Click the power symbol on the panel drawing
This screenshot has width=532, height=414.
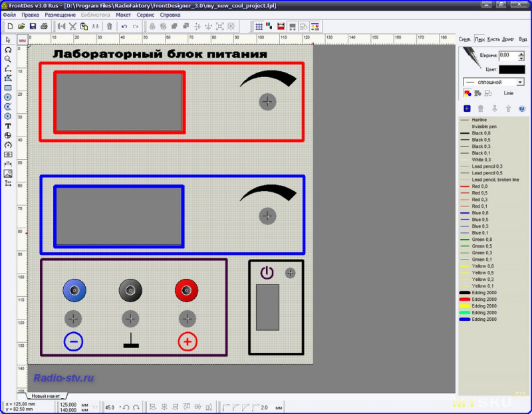[267, 273]
